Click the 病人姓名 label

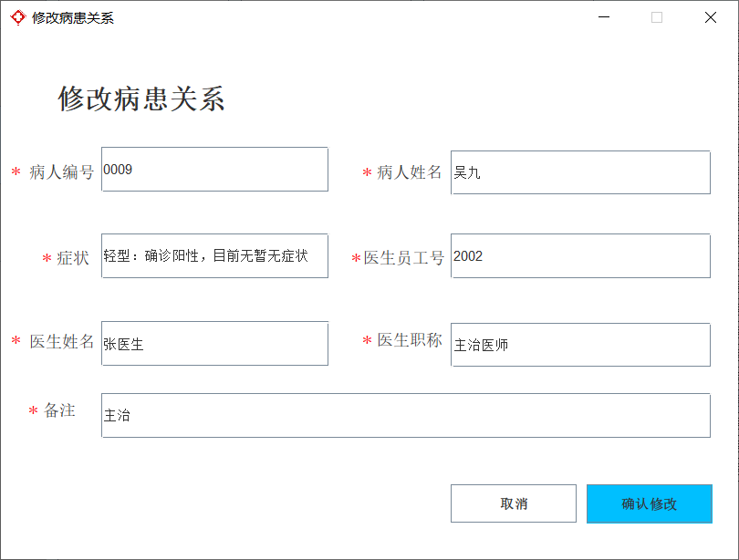coord(409,171)
